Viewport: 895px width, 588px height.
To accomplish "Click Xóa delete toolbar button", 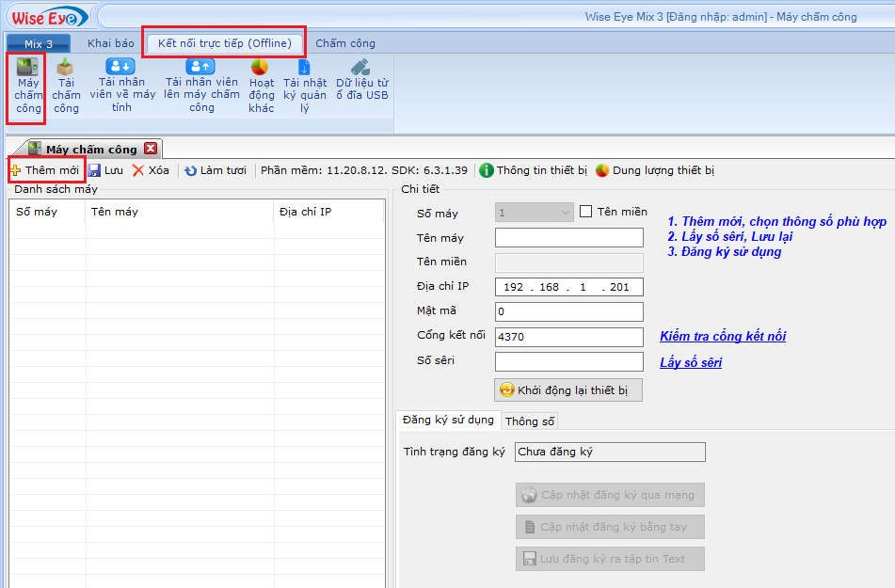I will click(151, 170).
